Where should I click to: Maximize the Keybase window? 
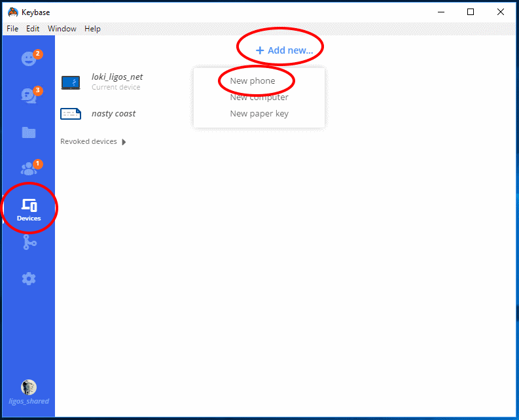click(x=471, y=12)
